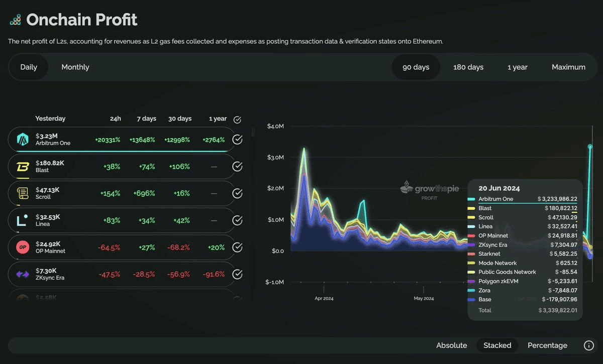The width and height of the screenshot is (603, 364).
Task: Deselect the OP Mainnet row checkmark
Action: point(237,247)
